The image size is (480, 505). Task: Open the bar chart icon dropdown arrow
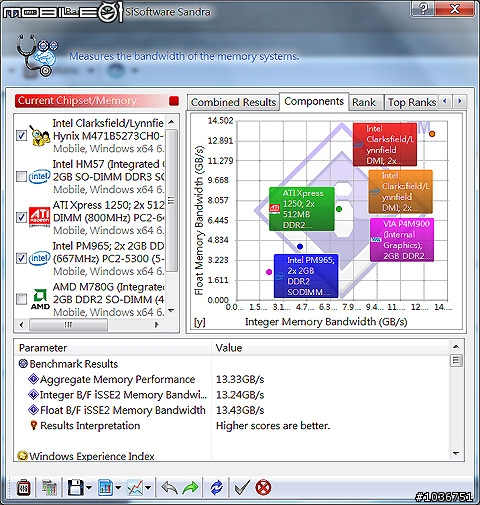pyautogui.click(x=118, y=488)
